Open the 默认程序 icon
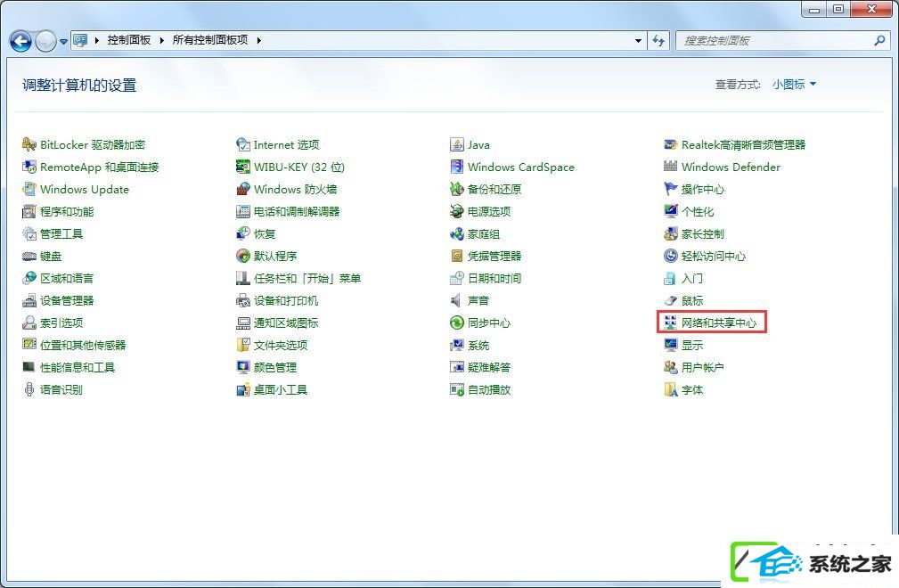 [x=243, y=257]
